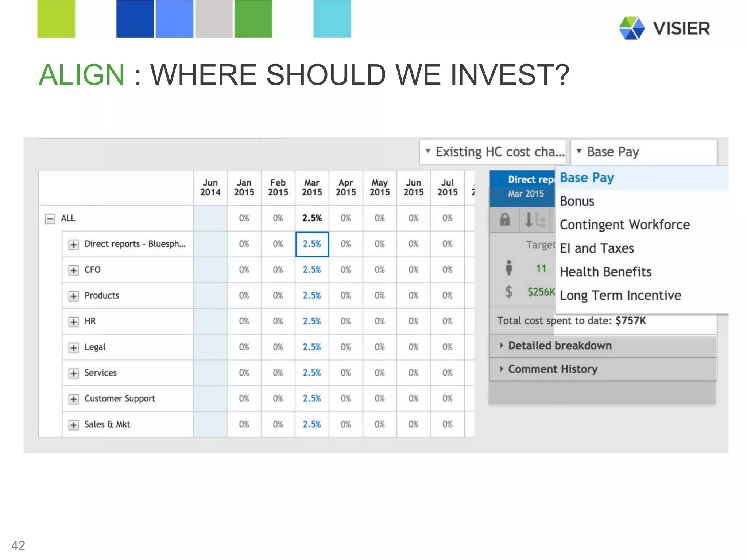Expand the CFO row

pyautogui.click(x=74, y=270)
